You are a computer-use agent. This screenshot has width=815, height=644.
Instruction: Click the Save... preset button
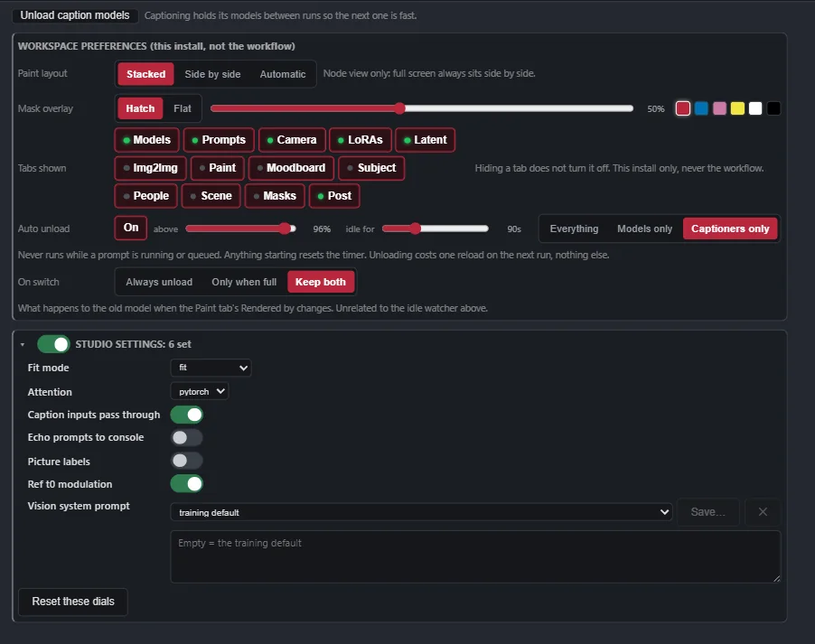point(707,512)
